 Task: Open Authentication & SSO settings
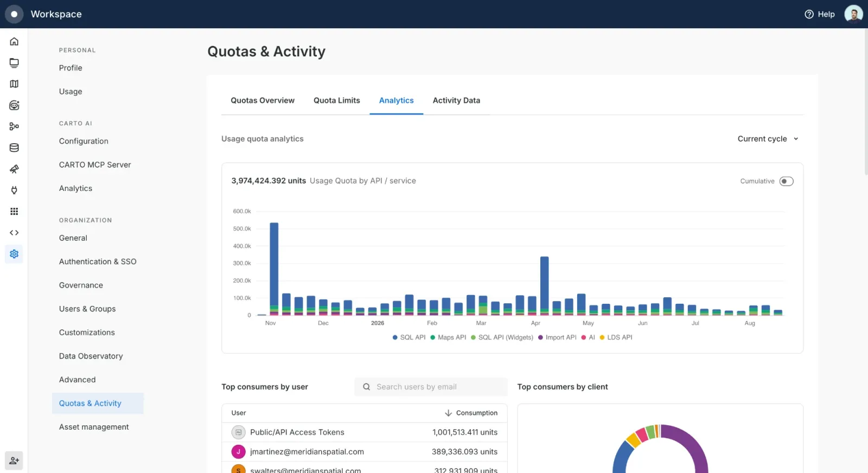pos(98,261)
